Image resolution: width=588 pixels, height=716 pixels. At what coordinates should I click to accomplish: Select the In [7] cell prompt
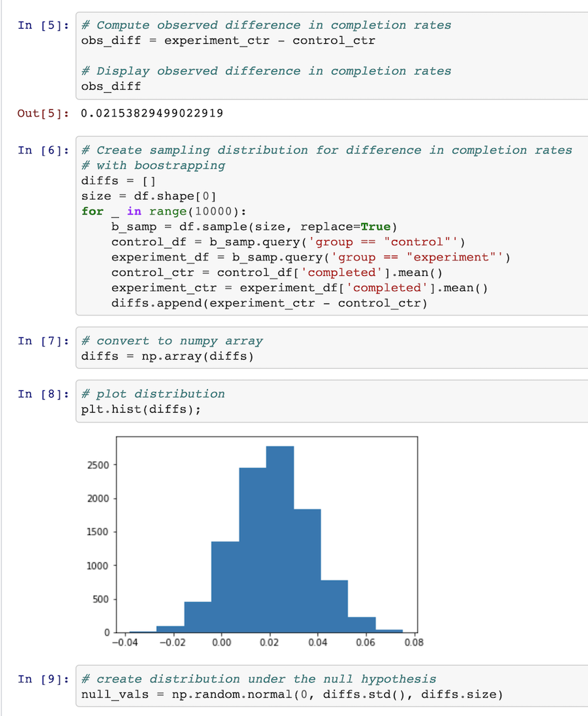[x=43, y=341]
